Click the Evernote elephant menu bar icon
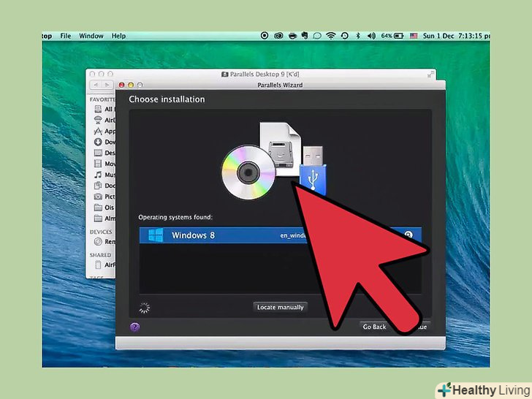The height and width of the screenshot is (399, 532). pos(304,36)
